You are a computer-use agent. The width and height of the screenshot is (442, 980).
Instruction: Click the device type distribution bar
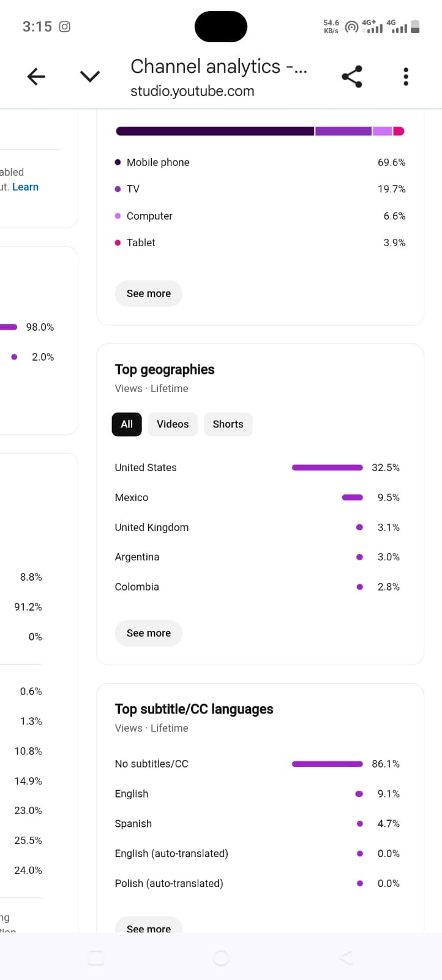[260, 131]
